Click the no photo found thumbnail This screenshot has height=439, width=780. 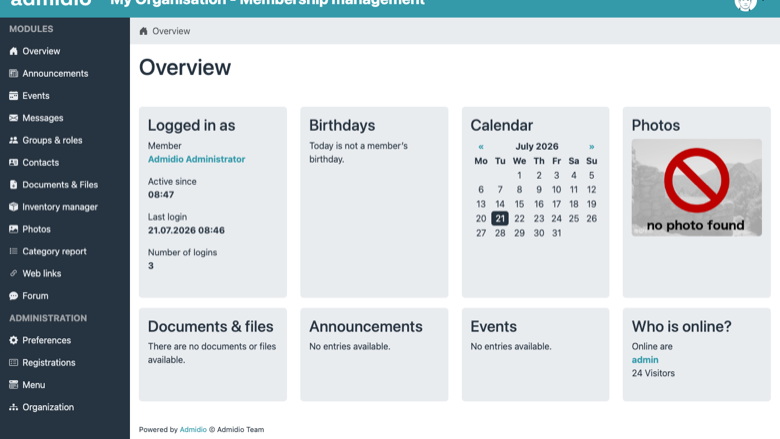click(696, 187)
